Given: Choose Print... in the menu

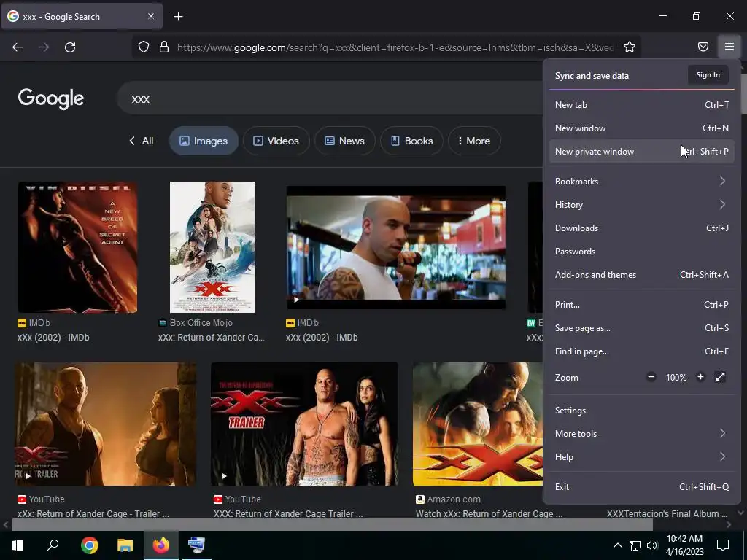Looking at the screenshot, I should pos(642,305).
